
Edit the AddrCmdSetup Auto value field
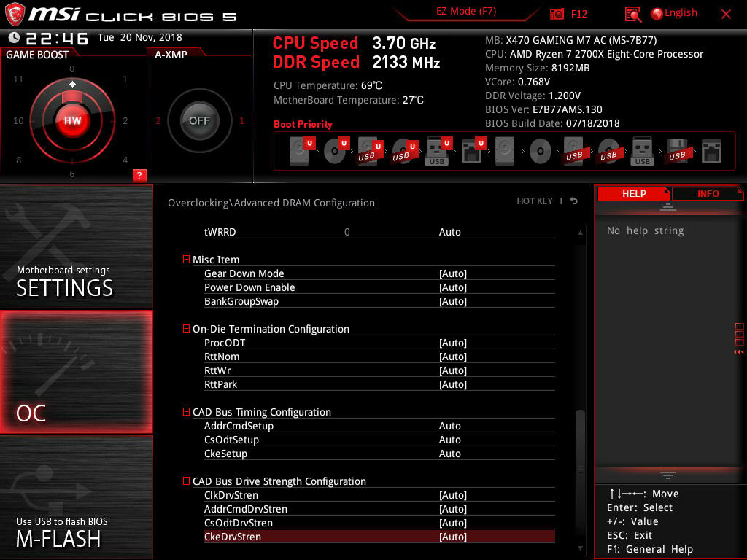coord(449,426)
